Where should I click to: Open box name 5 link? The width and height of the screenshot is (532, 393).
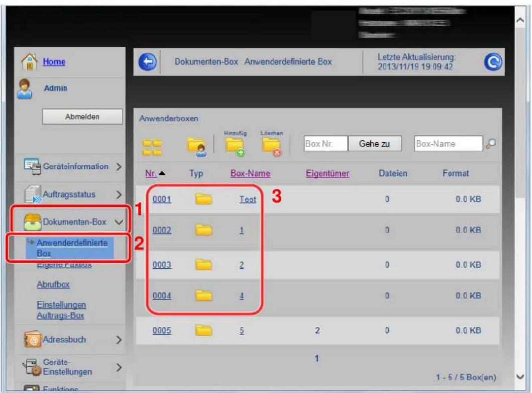[x=242, y=331]
